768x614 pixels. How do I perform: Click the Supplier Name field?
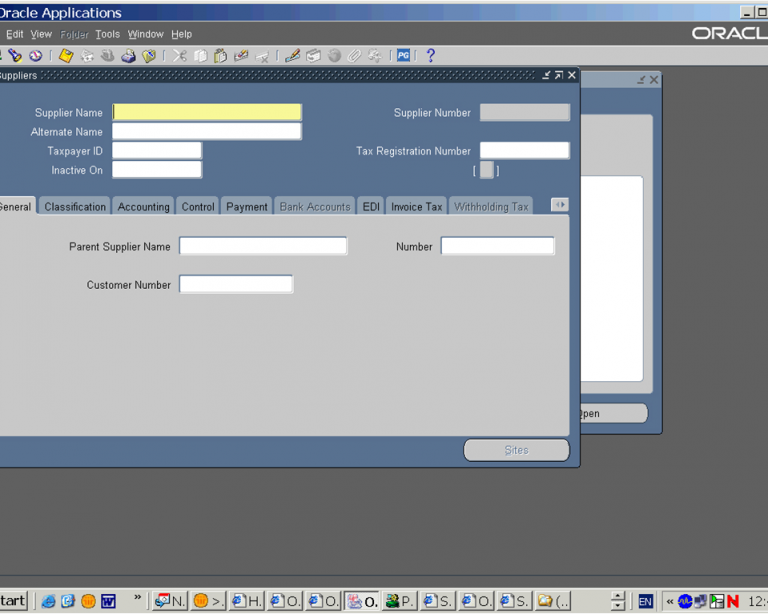click(x=207, y=113)
